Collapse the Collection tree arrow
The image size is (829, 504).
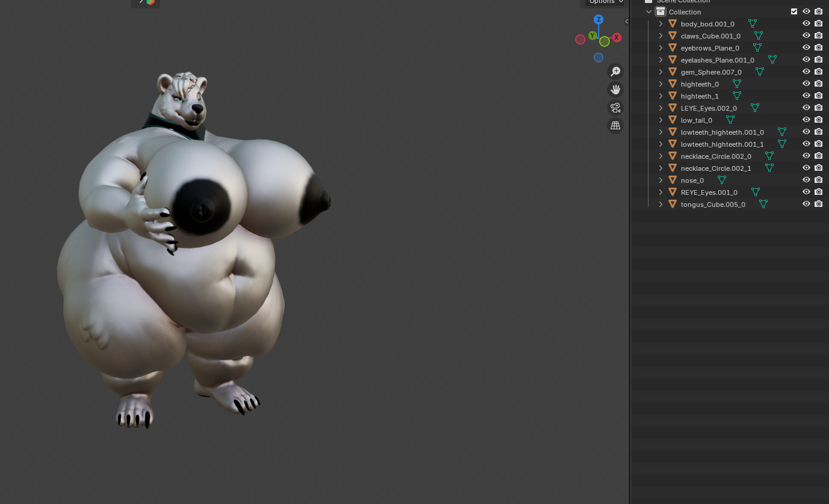[x=649, y=11]
